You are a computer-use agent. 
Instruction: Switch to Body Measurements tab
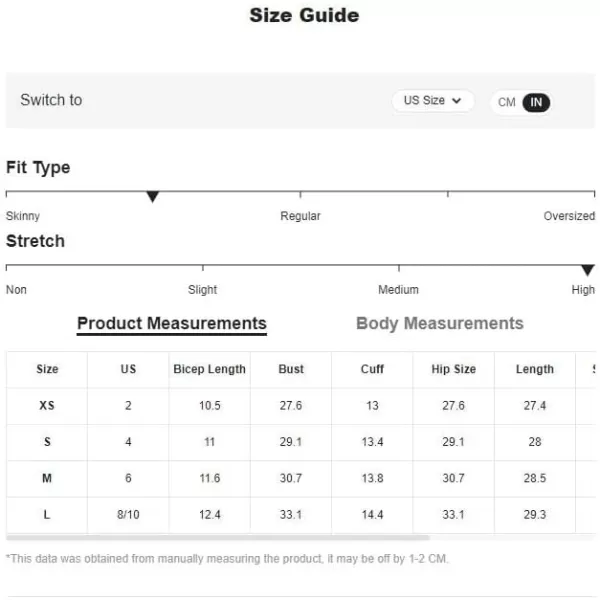pyautogui.click(x=439, y=323)
